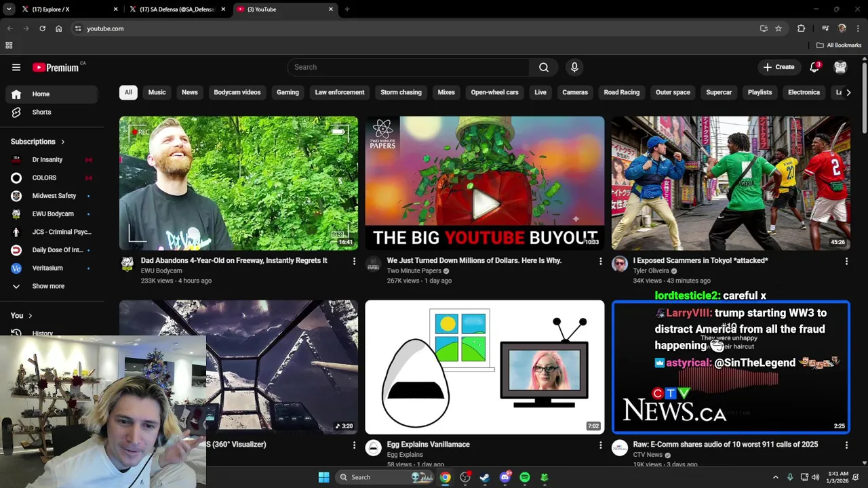This screenshot has height=488, width=868.
Task: Open 'I Exposed Scammers in Tokyo' title
Action: (701, 260)
